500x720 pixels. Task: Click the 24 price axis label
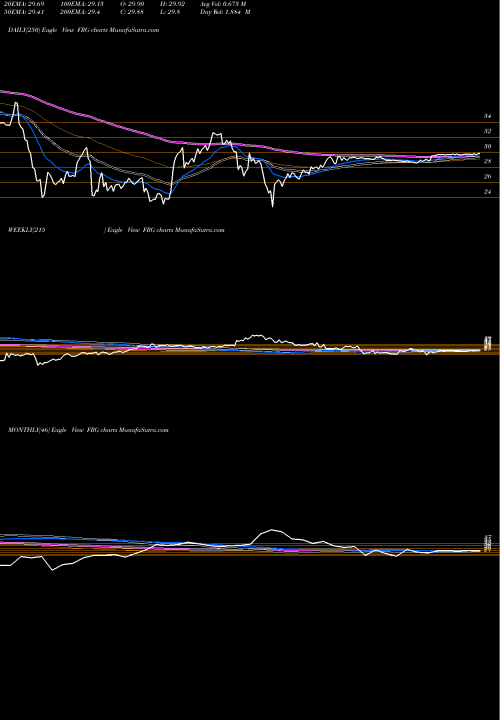[x=487, y=191]
